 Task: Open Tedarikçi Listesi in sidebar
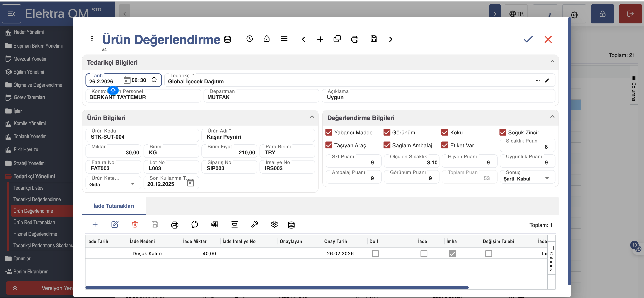(x=29, y=188)
